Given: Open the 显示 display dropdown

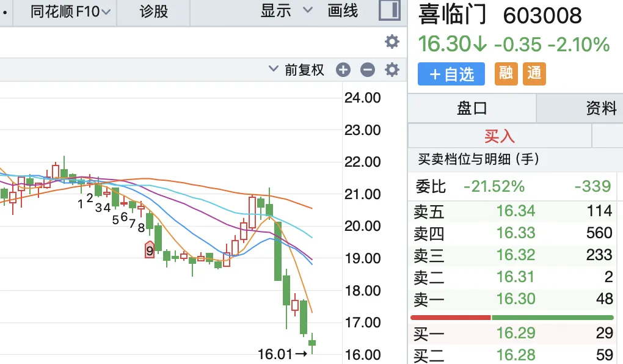Looking at the screenshot, I should [281, 11].
